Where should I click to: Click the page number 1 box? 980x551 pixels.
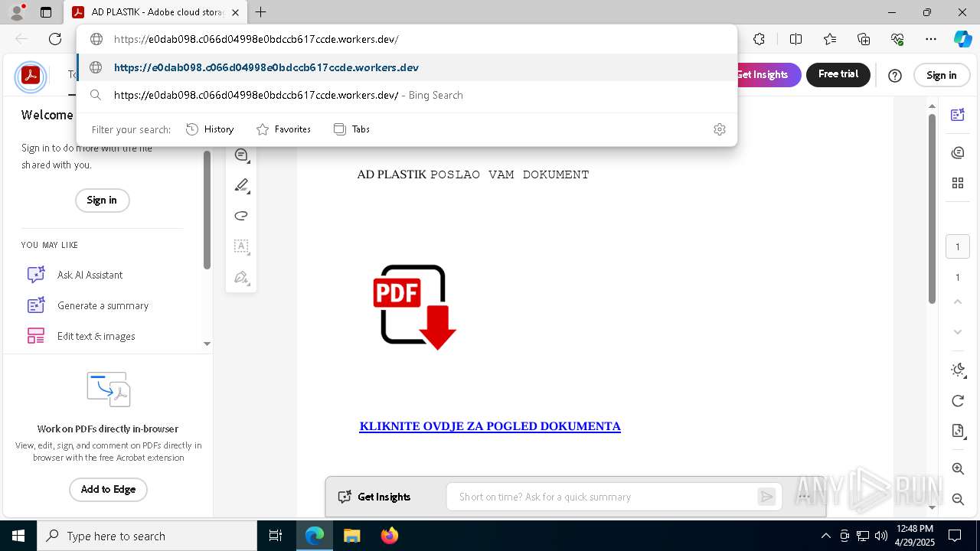(957, 247)
